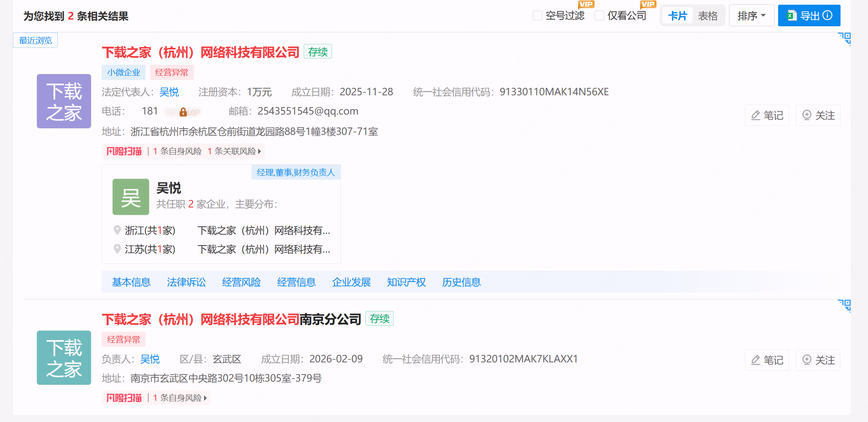Enable the 空号过滤 checkbox
The height and width of the screenshot is (422, 868).
(538, 16)
